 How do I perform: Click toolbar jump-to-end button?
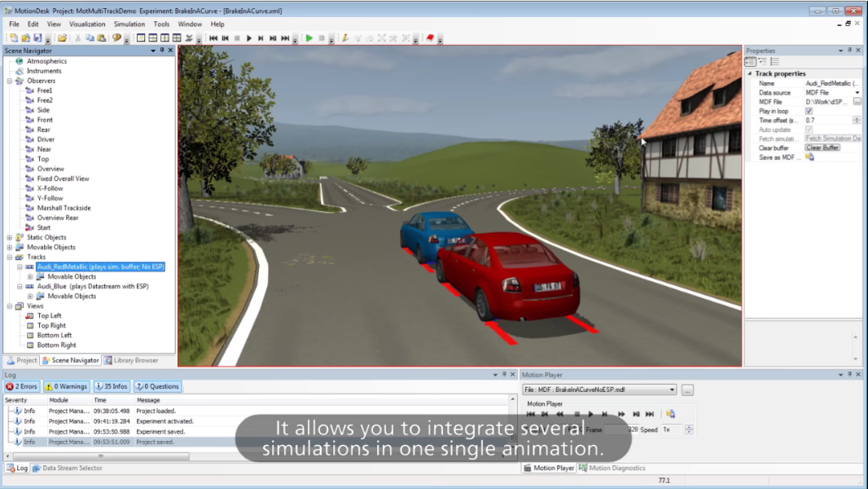point(285,38)
